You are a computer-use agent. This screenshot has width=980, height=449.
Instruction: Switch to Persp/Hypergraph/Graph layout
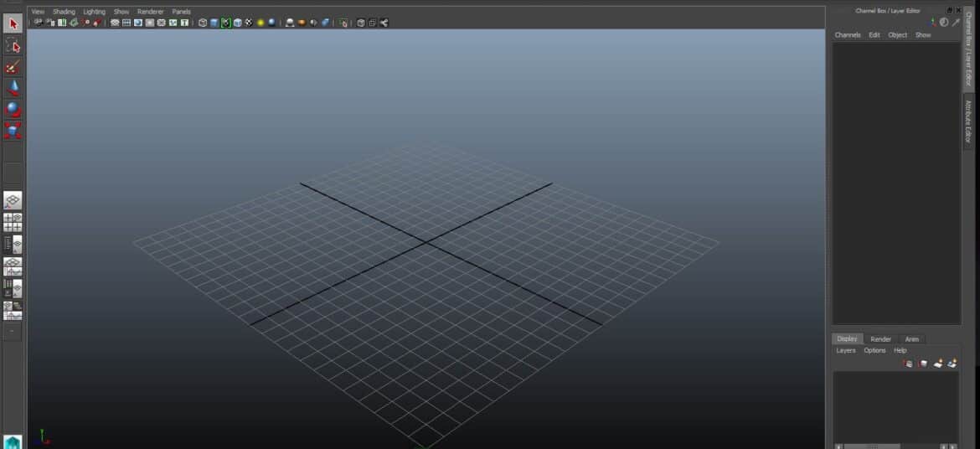13,310
